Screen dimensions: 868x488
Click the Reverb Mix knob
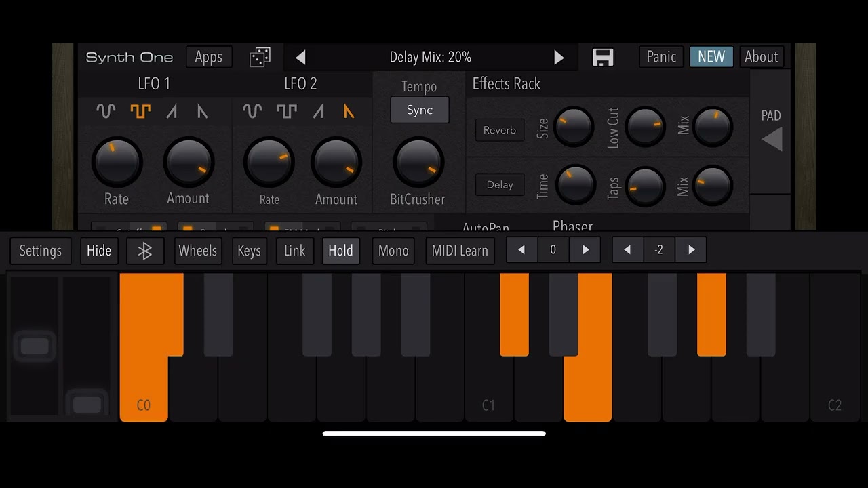tap(713, 127)
